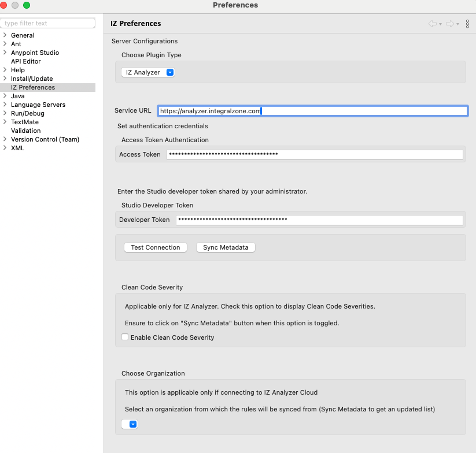Expand the Install/Update tree node

pos(5,78)
